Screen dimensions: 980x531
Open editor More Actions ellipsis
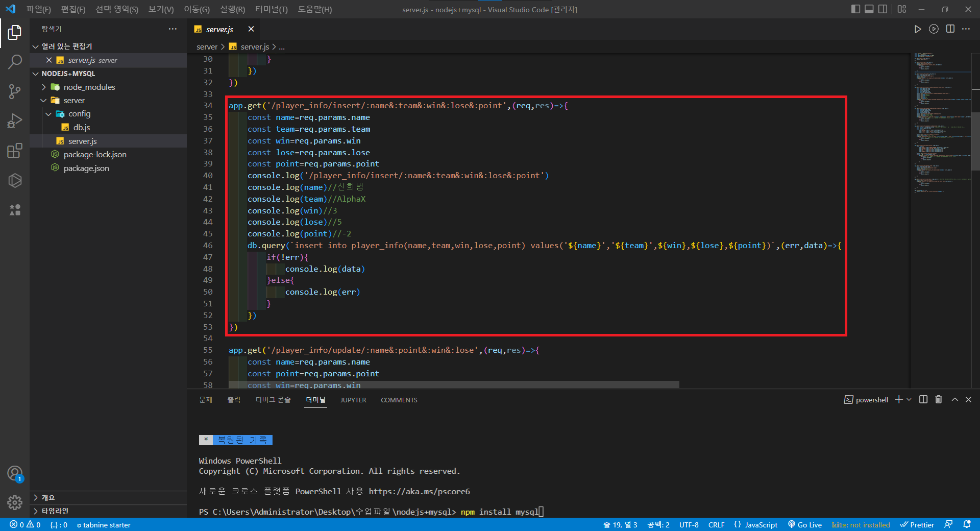966,29
